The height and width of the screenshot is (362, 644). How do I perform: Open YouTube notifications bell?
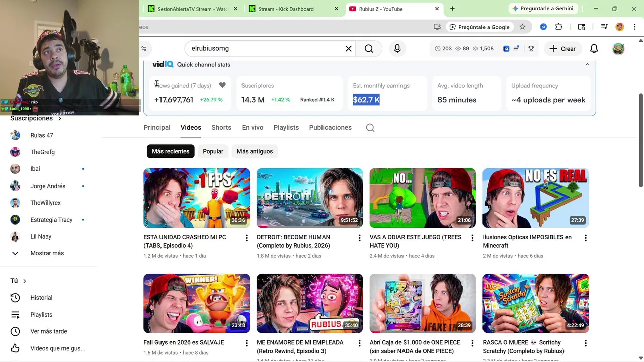click(x=594, y=49)
